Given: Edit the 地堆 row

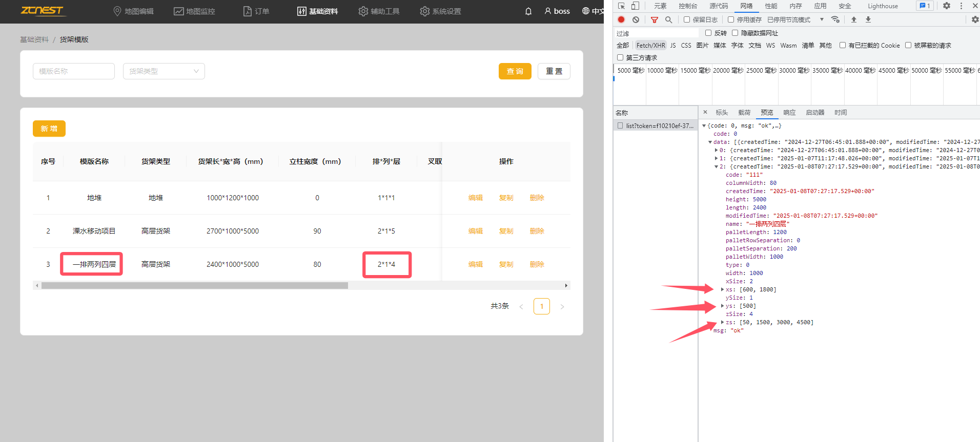Looking at the screenshot, I should tap(476, 198).
